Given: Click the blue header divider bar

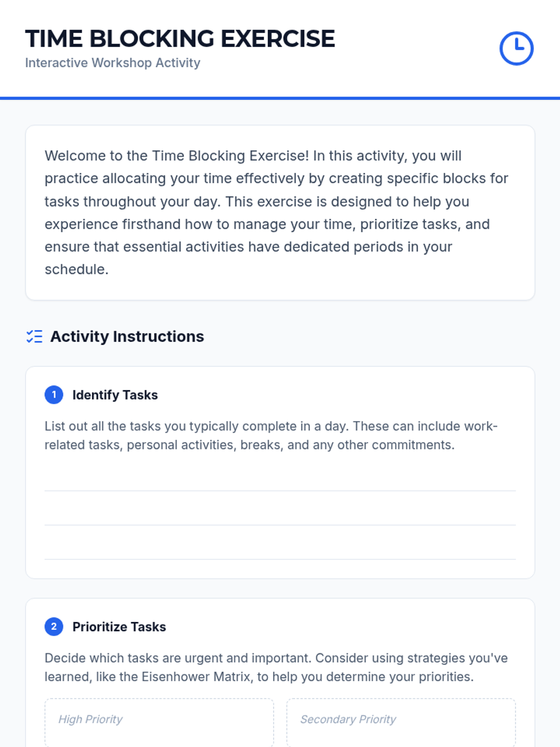Looking at the screenshot, I should [280, 99].
